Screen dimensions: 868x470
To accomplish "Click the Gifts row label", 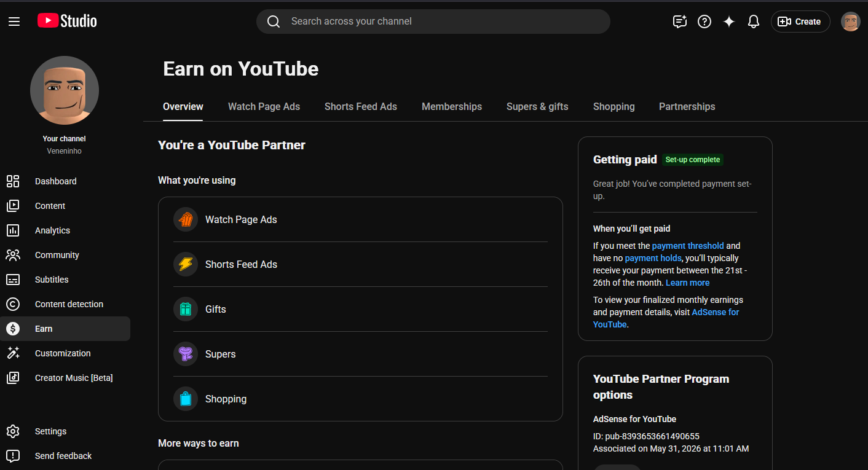I will click(216, 309).
